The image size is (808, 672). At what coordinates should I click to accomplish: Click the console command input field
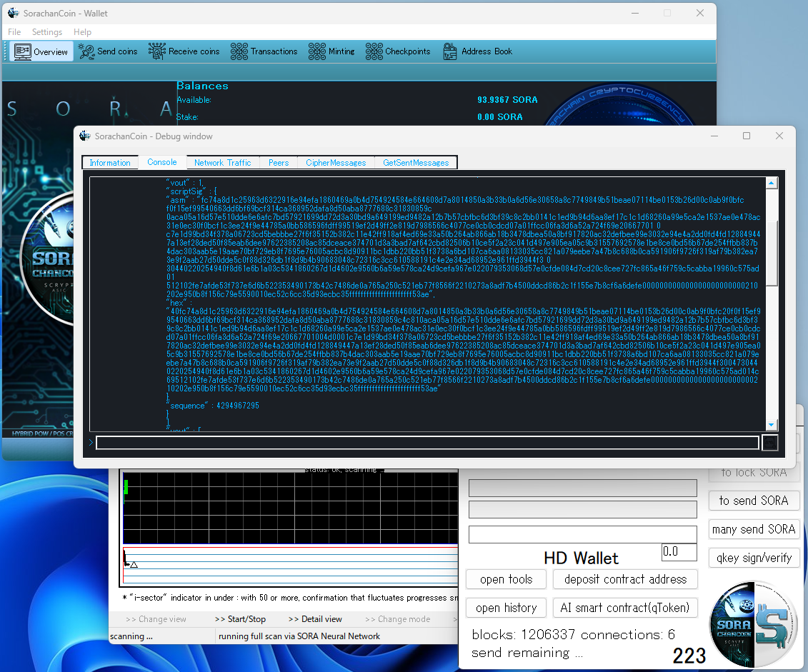(x=427, y=442)
